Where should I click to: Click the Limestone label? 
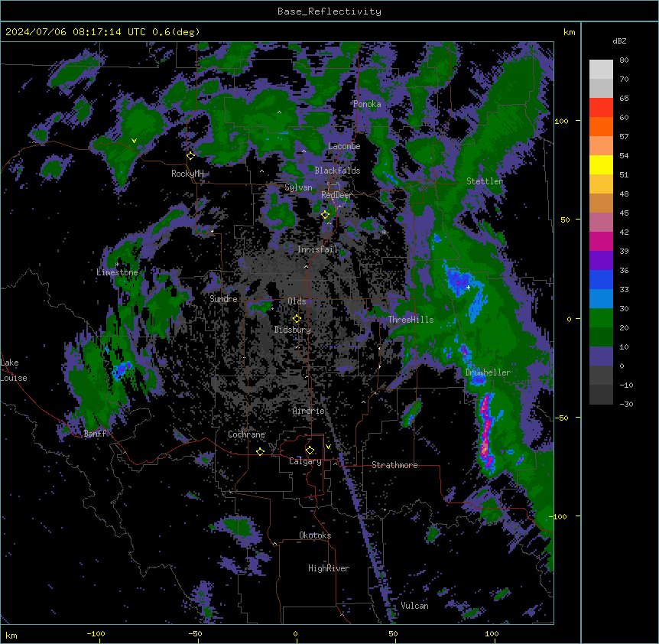point(117,272)
